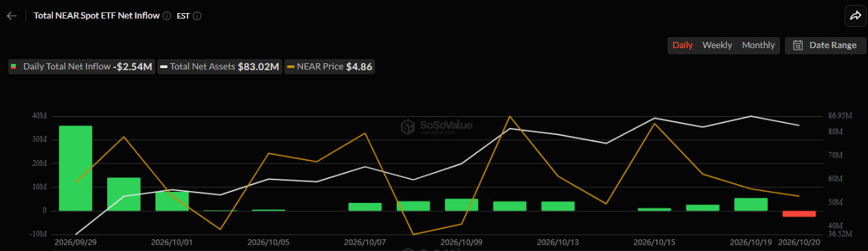Click the 2026/10/05 axis date label

[x=269, y=242]
